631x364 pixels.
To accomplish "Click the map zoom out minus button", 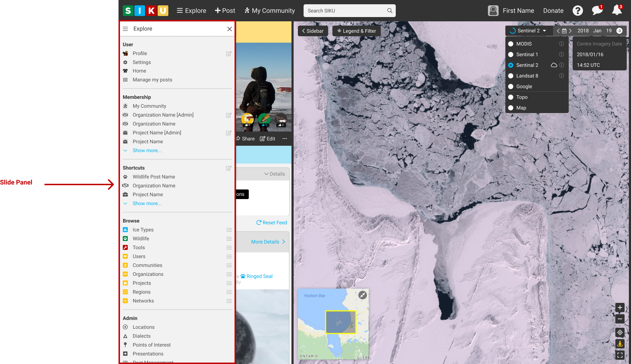I will [x=620, y=319].
